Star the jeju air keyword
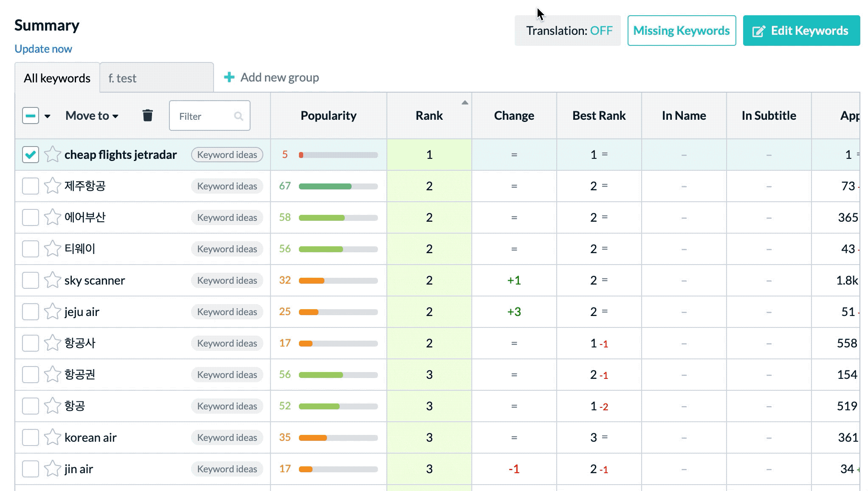The height and width of the screenshot is (491, 868). pos(53,311)
